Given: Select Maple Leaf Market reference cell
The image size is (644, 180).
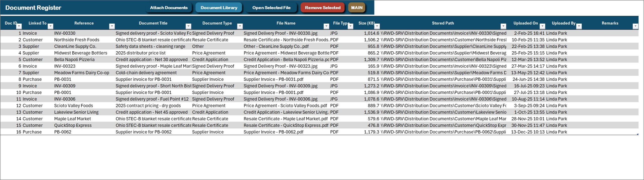Looking at the screenshot, I should point(84,119).
